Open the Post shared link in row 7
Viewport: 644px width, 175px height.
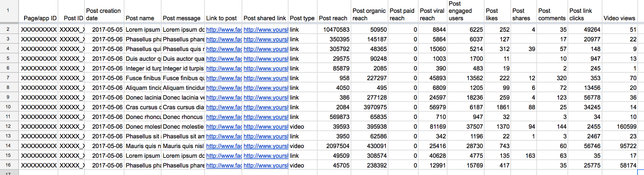266,78
